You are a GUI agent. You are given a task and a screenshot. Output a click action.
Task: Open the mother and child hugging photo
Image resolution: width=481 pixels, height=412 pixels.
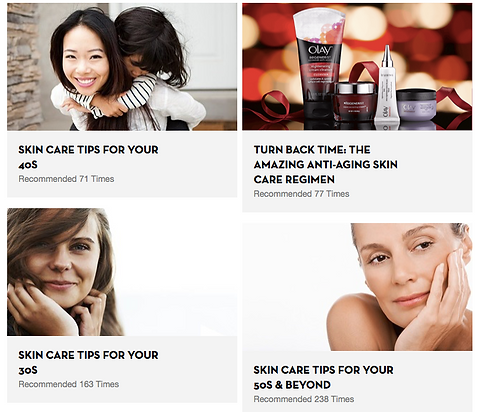(x=122, y=67)
